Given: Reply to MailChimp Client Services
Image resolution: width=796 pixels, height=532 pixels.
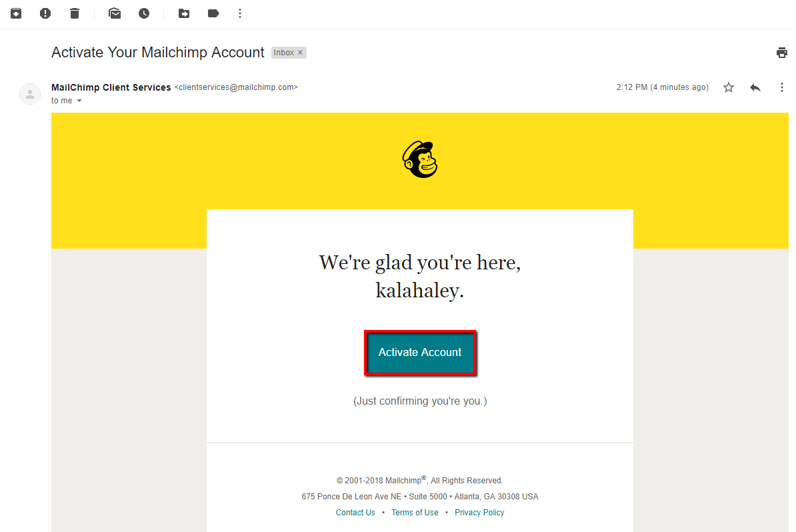Looking at the screenshot, I should (755, 87).
